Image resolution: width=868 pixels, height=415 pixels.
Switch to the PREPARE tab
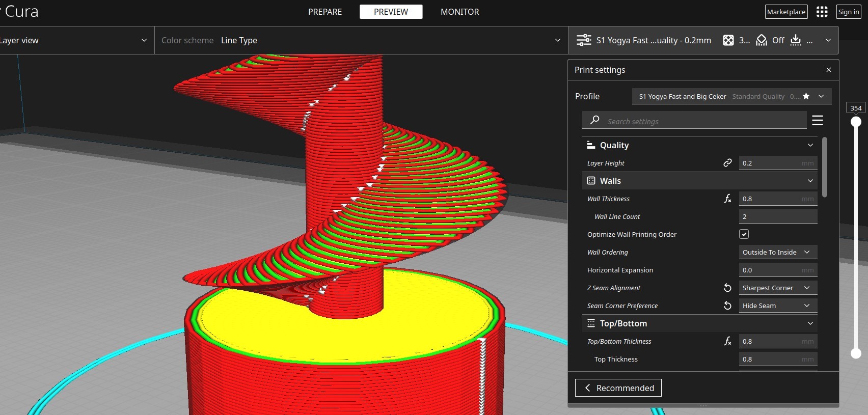(x=325, y=12)
